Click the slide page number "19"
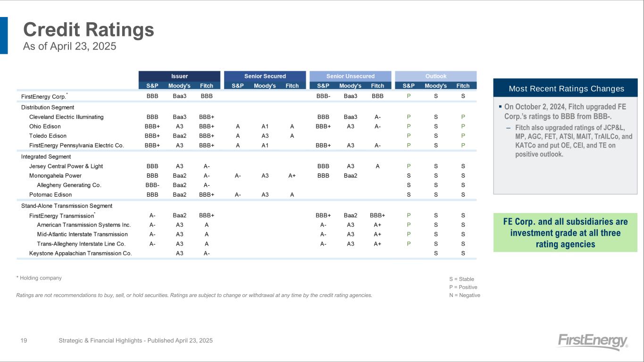The height and width of the screenshot is (362, 644). 24,340
